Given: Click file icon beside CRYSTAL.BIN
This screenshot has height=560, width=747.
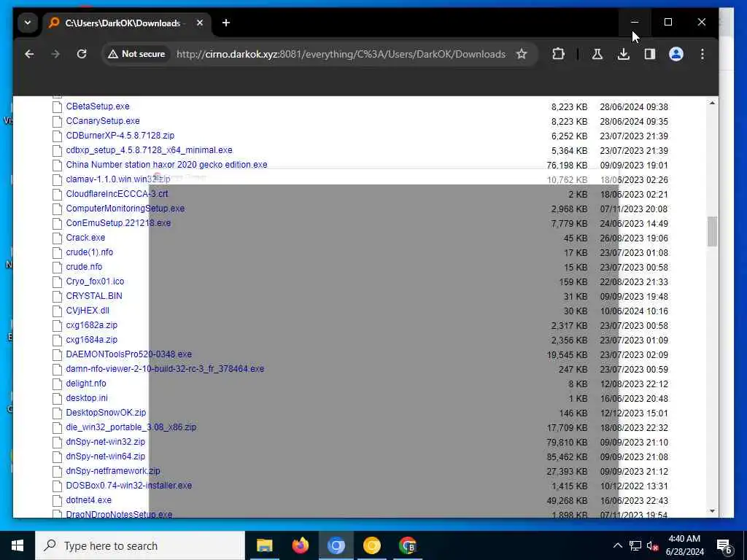Looking at the screenshot, I should point(57,296).
